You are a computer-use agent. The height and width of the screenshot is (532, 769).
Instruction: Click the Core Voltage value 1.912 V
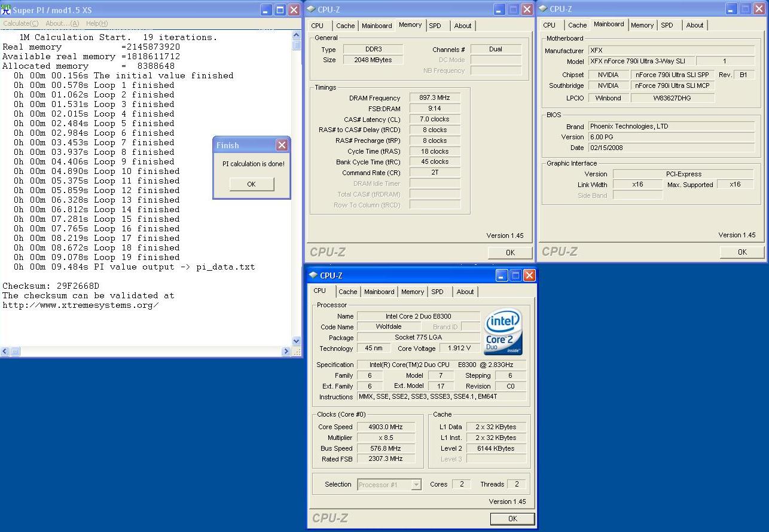click(x=459, y=348)
